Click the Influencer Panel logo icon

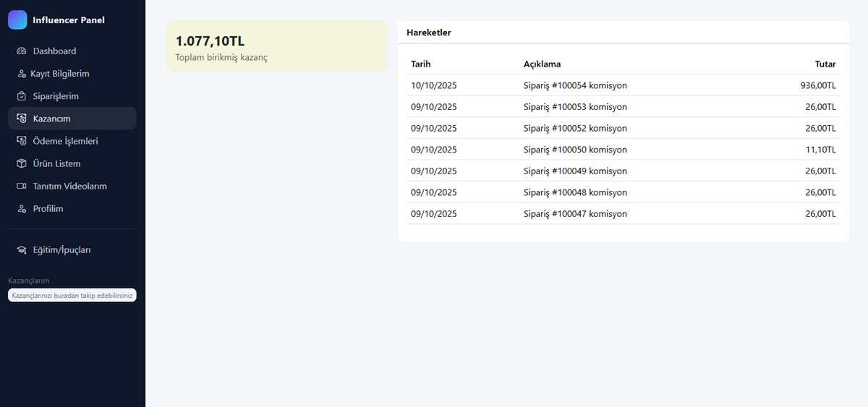pyautogui.click(x=17, y=20)
